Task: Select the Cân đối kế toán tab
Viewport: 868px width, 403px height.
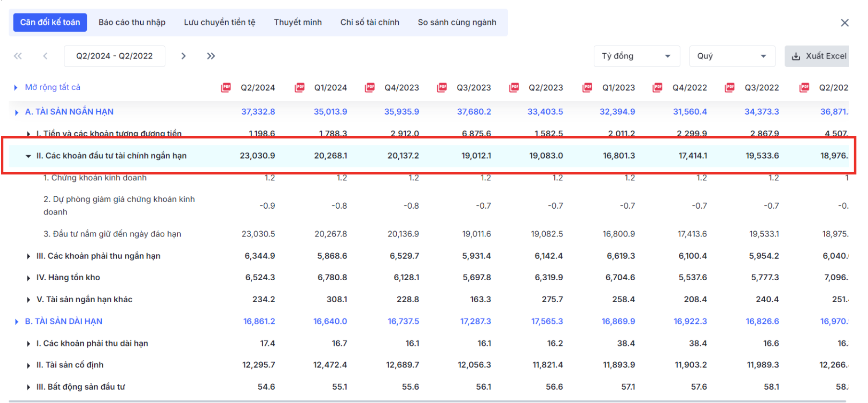Action: pyautogui.click(x=50, y=23)
